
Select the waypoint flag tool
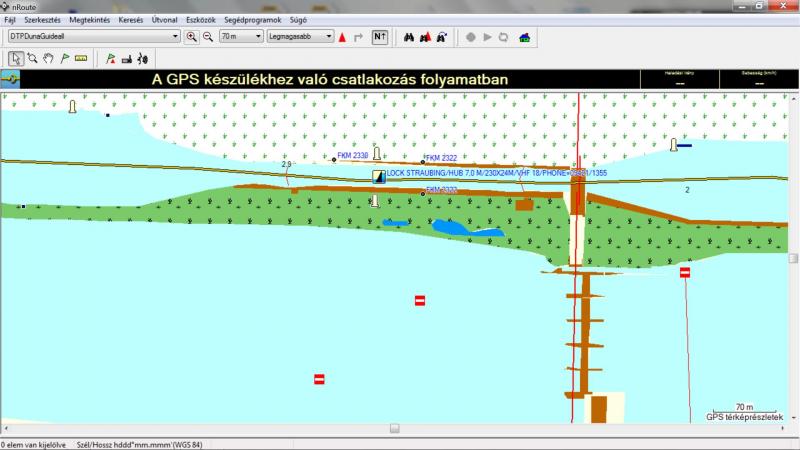tap(63, 58)
